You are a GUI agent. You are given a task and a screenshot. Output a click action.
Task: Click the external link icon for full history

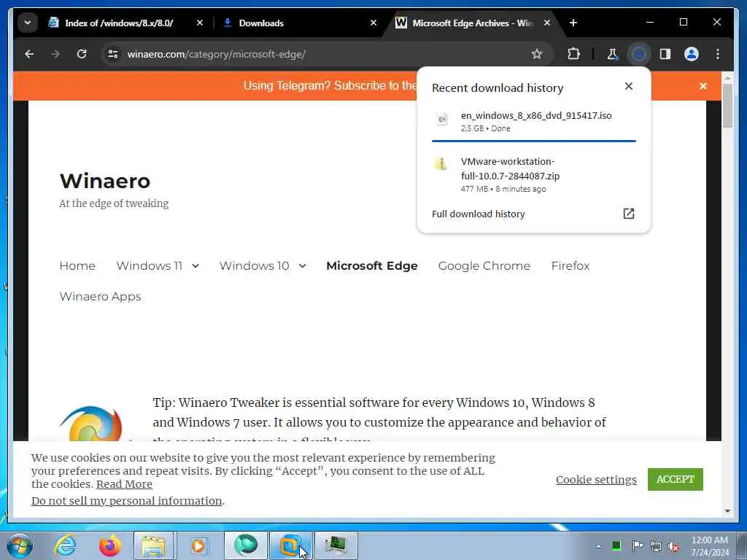[629, 214]
